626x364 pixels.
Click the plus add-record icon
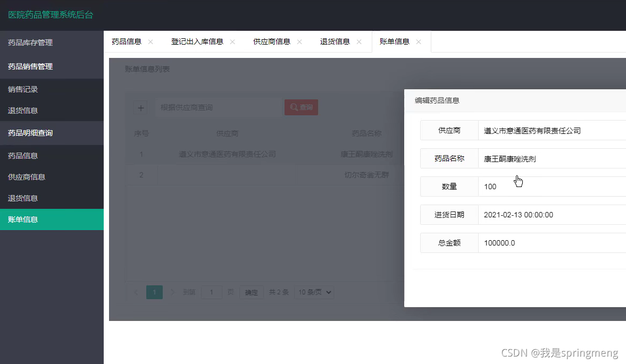click(x=140, y=108)
